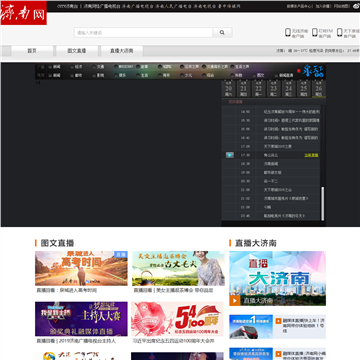The height and width of the screenshot is (360, 360).
Task: Open the large 直播大济南 banner image
Action: pos(277,278)
